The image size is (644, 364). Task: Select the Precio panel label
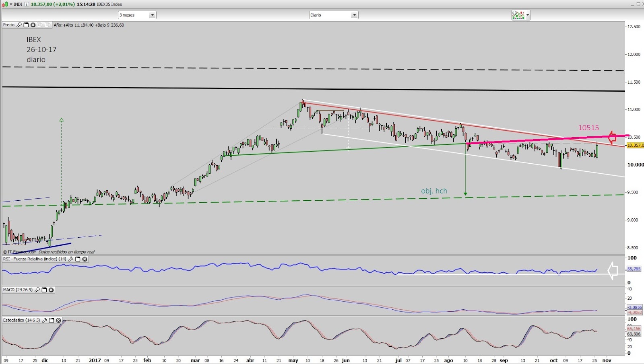point(9,25)
